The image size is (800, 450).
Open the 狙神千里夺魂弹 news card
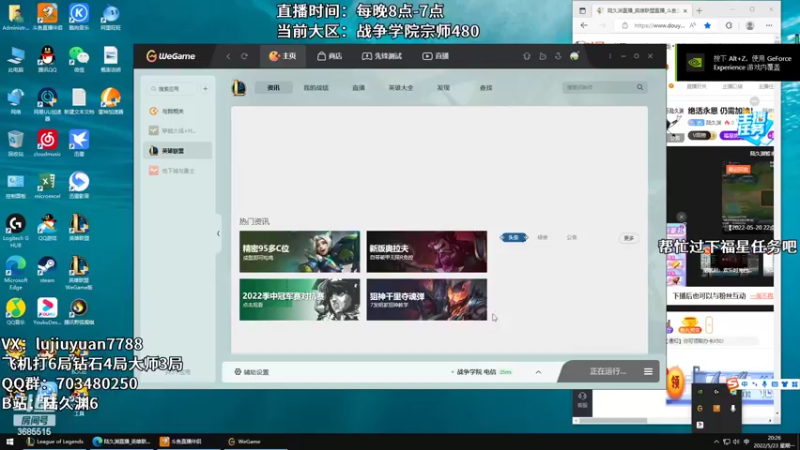(427, 299)
